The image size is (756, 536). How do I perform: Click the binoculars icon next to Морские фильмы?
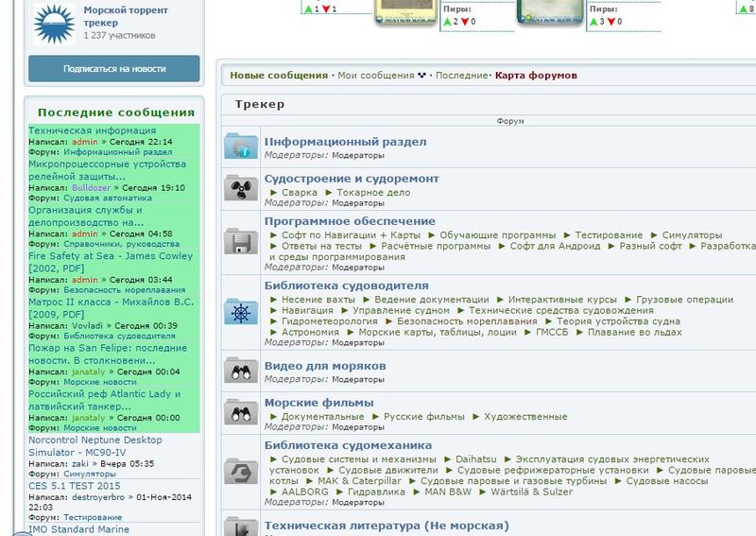pos(241,412)
